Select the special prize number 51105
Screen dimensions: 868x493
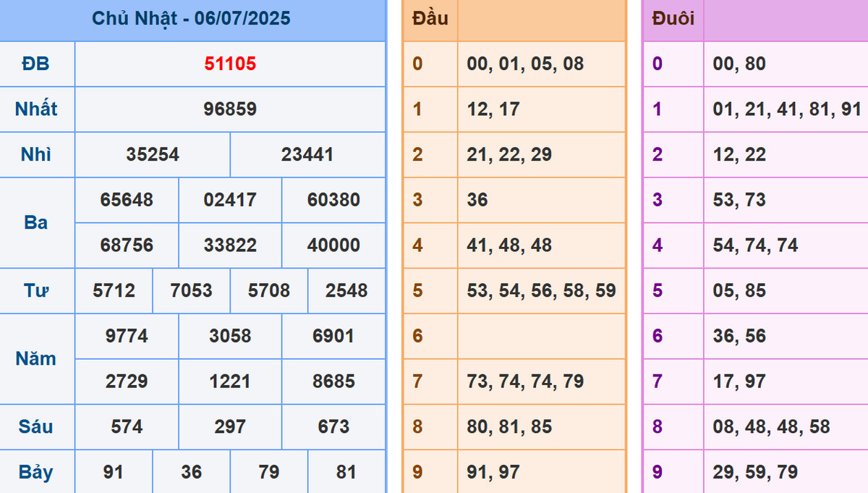point(230,64)
